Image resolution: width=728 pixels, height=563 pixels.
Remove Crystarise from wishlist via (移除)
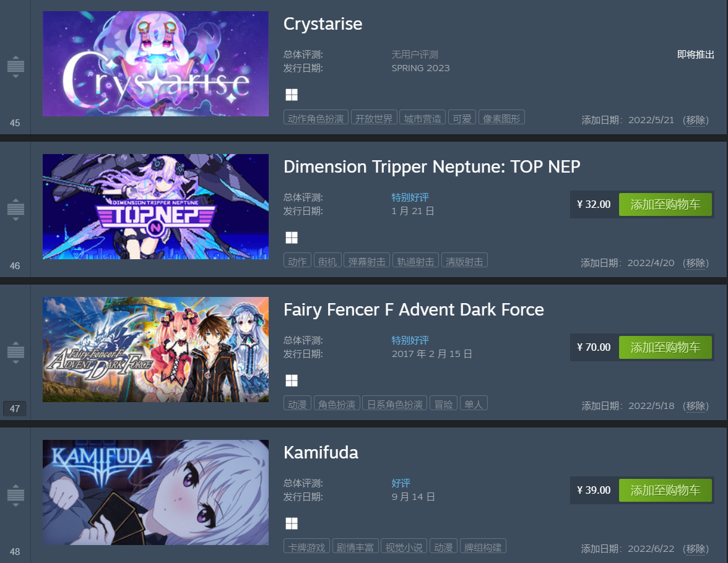point(696,120)
